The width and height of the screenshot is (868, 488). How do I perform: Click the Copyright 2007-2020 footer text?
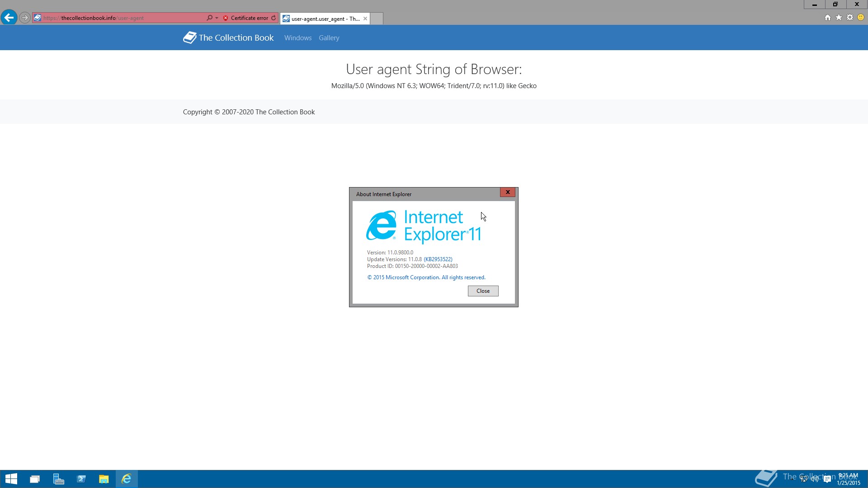pos(249,112)
